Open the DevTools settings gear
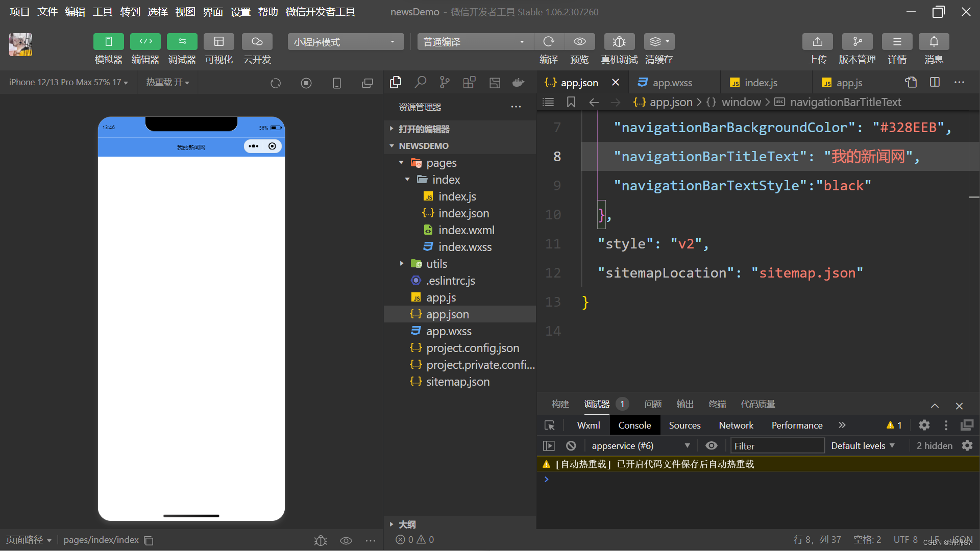 coord(924,425)
